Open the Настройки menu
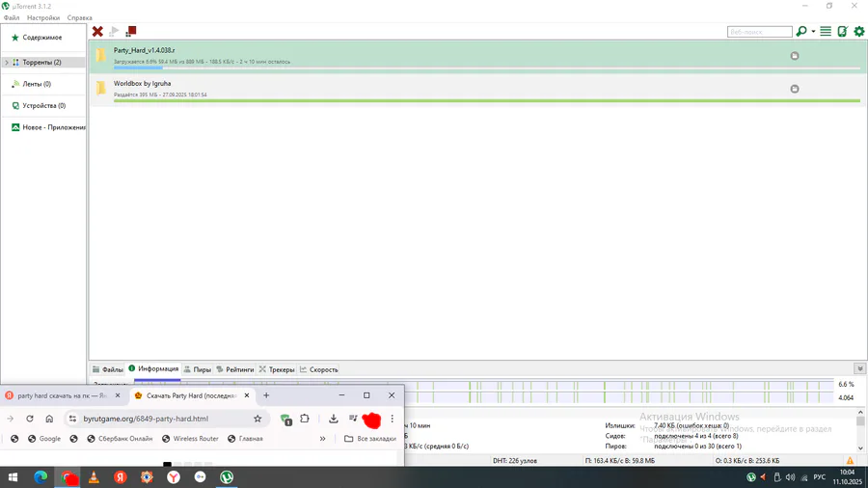 [43, 17]
